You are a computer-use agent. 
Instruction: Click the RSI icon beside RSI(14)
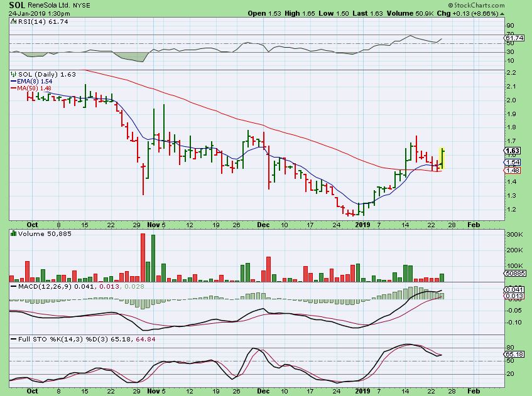tap(14, 21)
